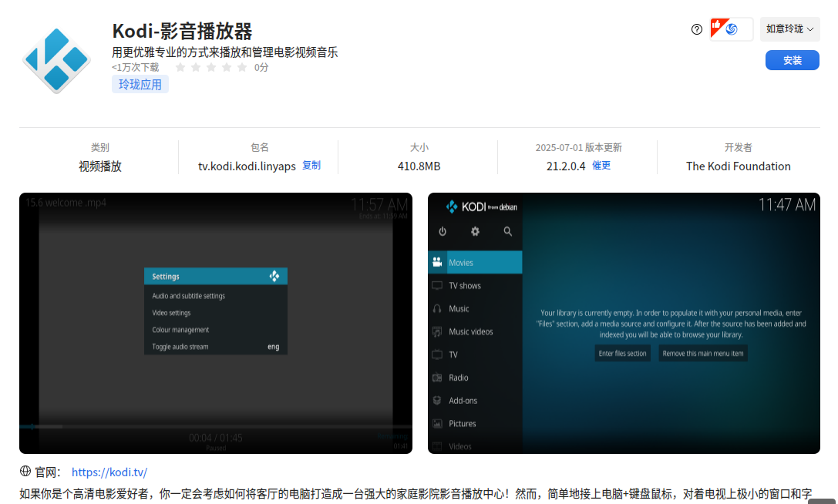Click the blue 安装 install button

[x=792, y=60]
